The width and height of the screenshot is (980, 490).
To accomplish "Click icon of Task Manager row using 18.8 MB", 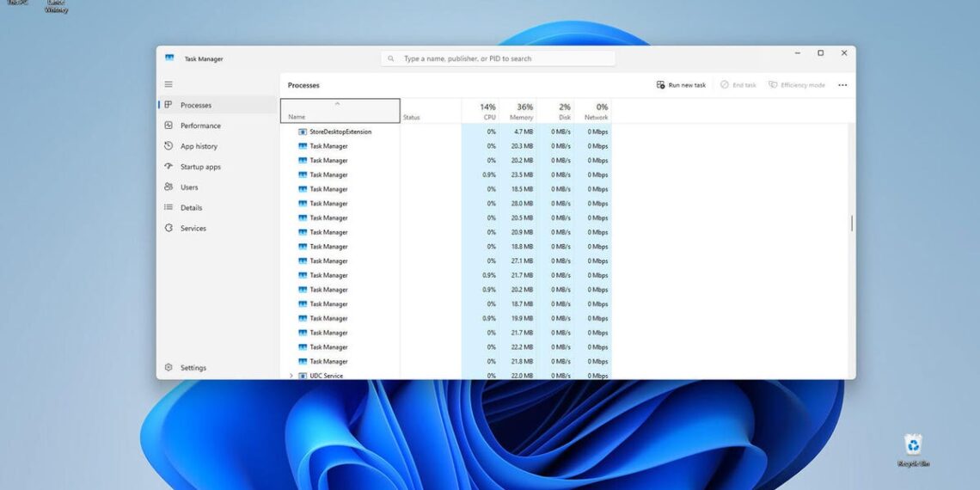I will point(303,247).
